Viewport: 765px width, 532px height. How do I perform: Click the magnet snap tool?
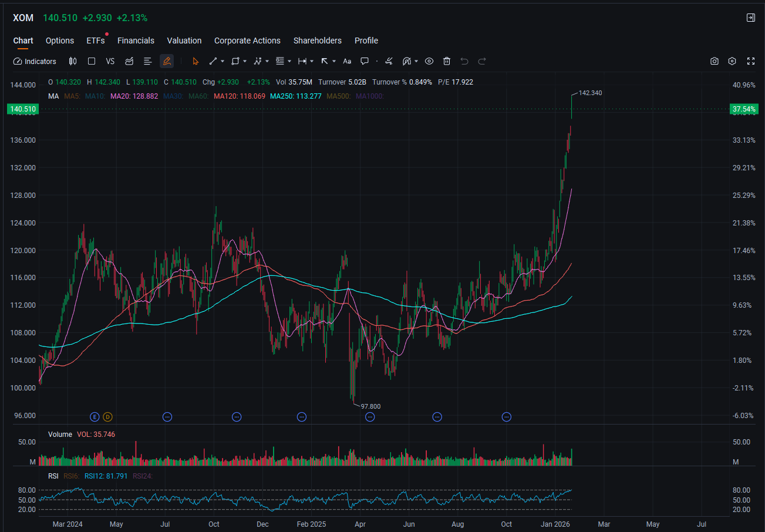point(407,61)
